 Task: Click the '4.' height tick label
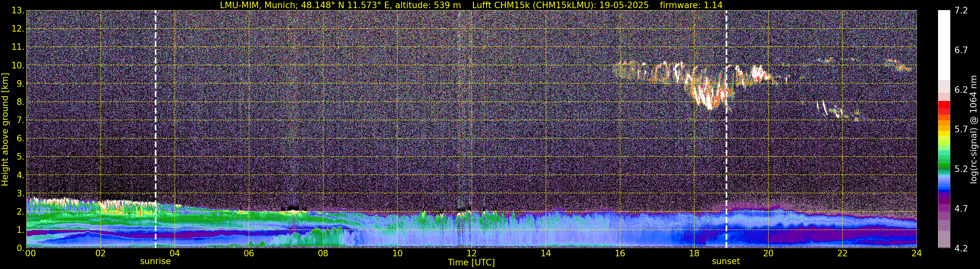coord(20,175)
